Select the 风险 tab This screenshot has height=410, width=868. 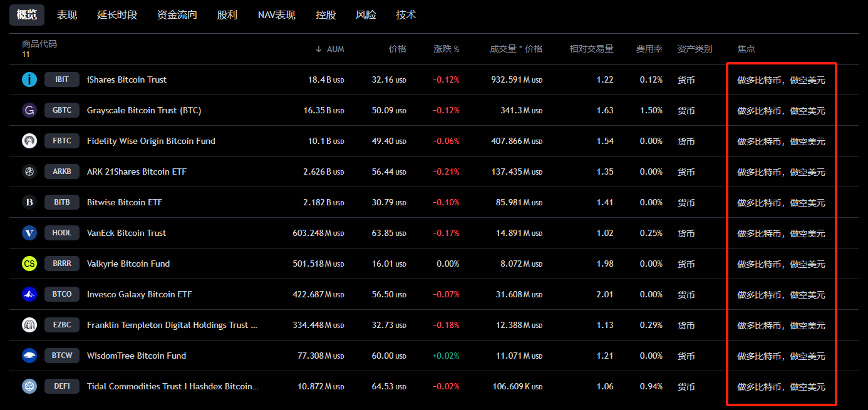(x=366, y=15)
